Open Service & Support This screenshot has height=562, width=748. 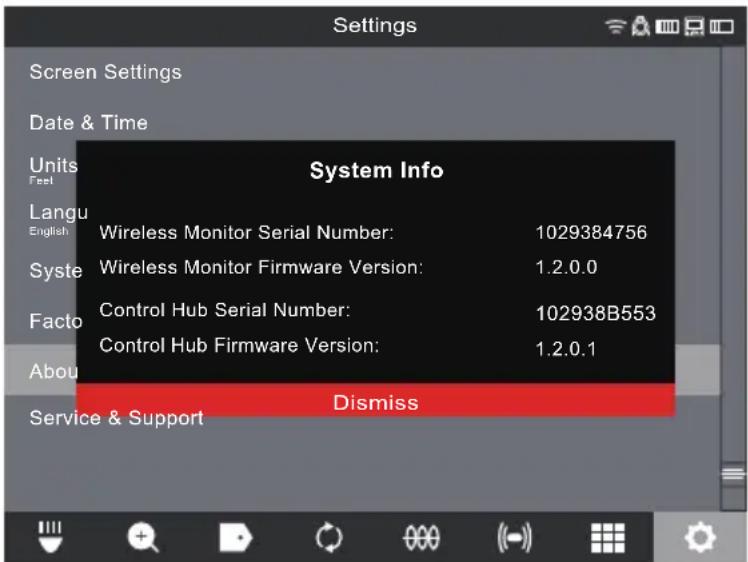tap(116, 418)
